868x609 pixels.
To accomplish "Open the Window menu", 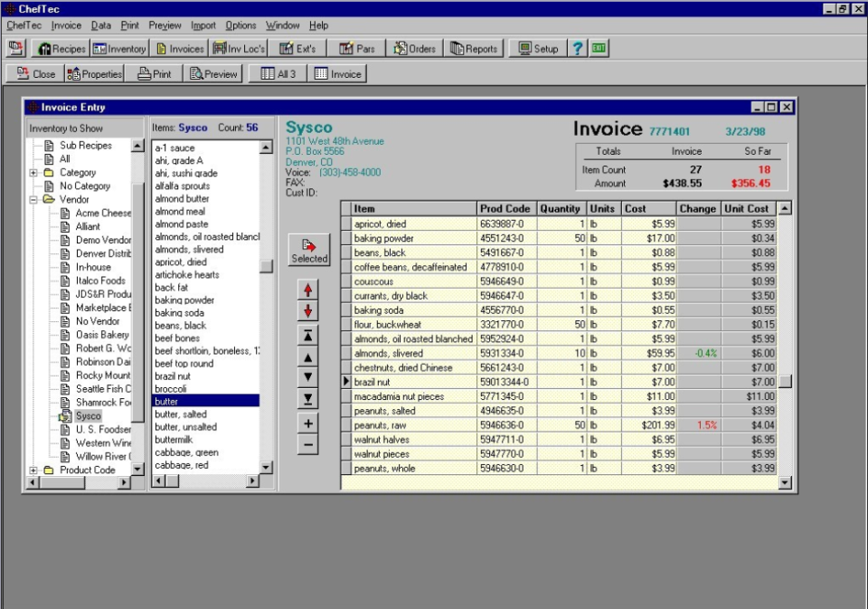I will point(282,25).
